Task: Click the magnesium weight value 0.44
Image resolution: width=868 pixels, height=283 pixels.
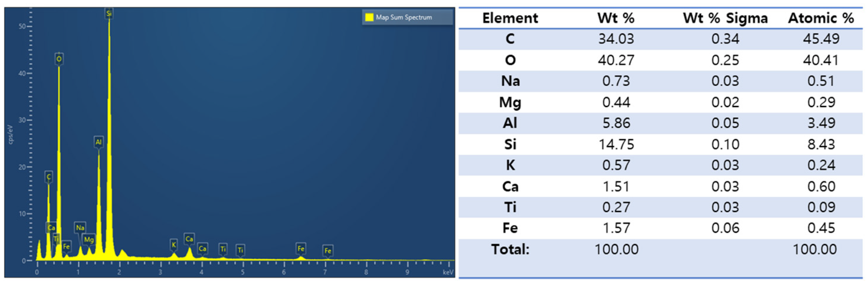Action: (616, 102)
